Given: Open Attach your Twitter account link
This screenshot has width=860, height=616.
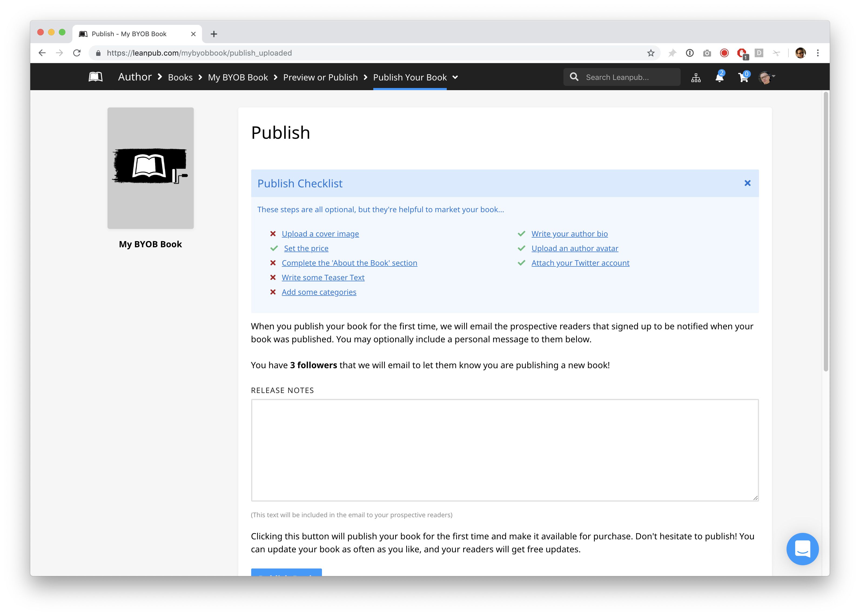Looking at the screenshot, I should click(x=580, y=263).
